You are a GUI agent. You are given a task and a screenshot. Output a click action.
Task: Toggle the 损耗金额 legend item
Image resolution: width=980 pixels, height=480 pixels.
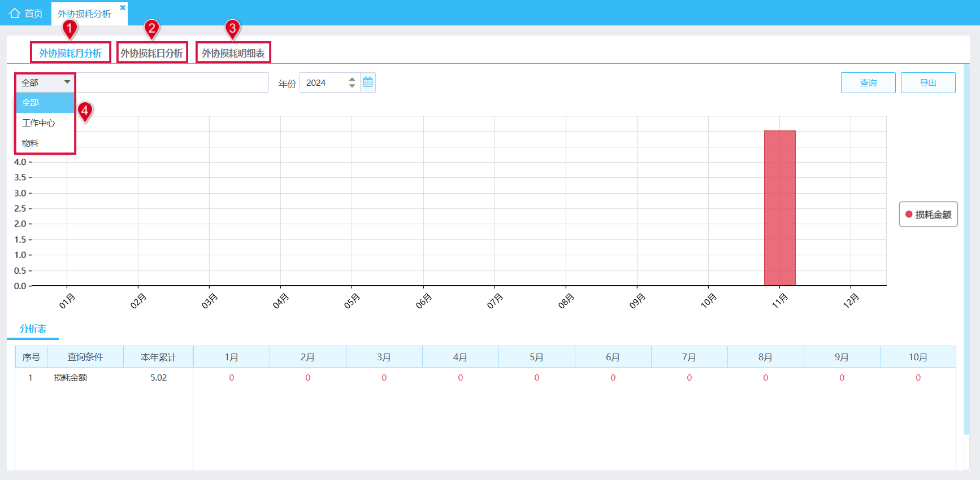[x=928, y=215]
